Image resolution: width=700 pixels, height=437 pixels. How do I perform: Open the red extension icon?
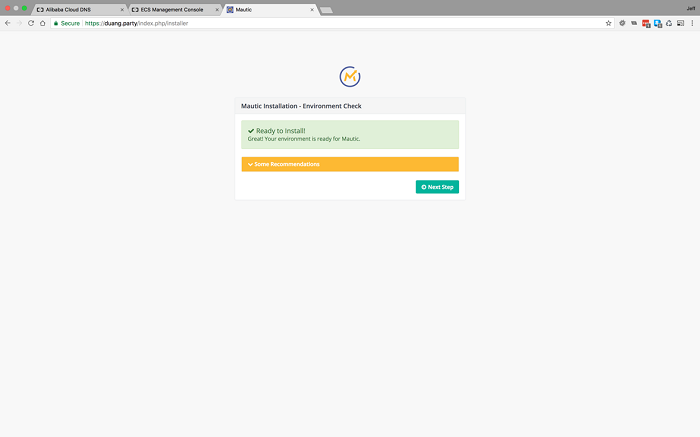pos(646,24)
